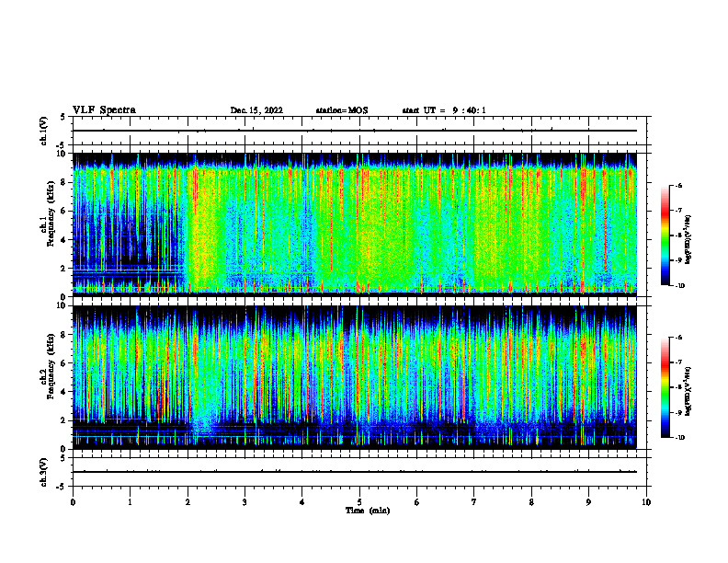Click the "-9" tick on the lower colorbar
The height and width of the screenshot is (563, 728).
click(x=678, y=412)
